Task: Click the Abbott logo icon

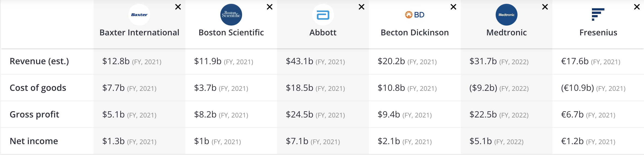Action: click(323, 15)
